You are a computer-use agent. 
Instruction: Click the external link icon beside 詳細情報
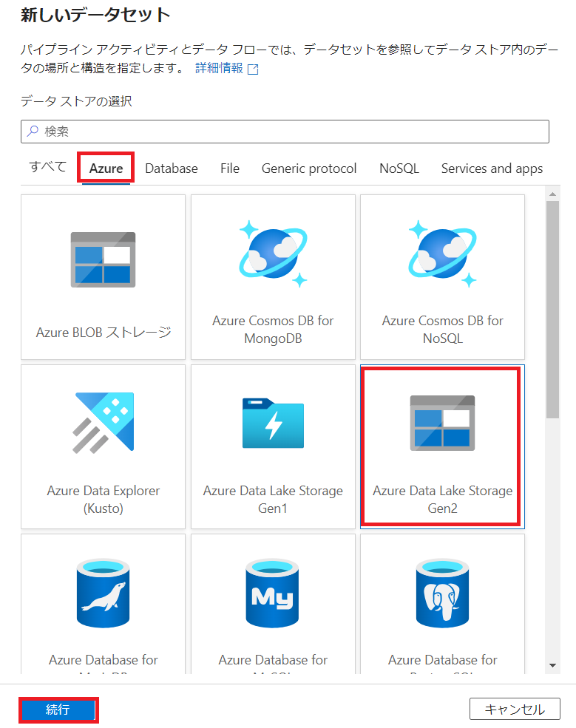(253, 69)
